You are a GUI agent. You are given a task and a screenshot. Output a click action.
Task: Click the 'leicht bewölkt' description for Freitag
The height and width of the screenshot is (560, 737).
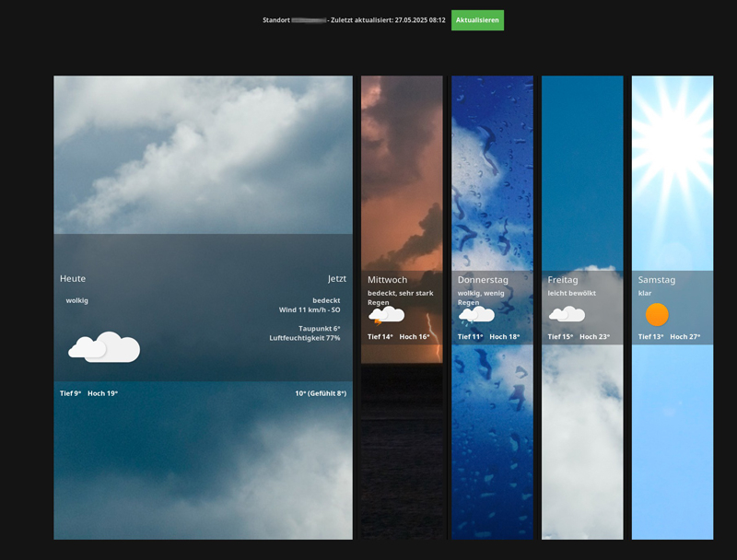[x=571, y=293]
